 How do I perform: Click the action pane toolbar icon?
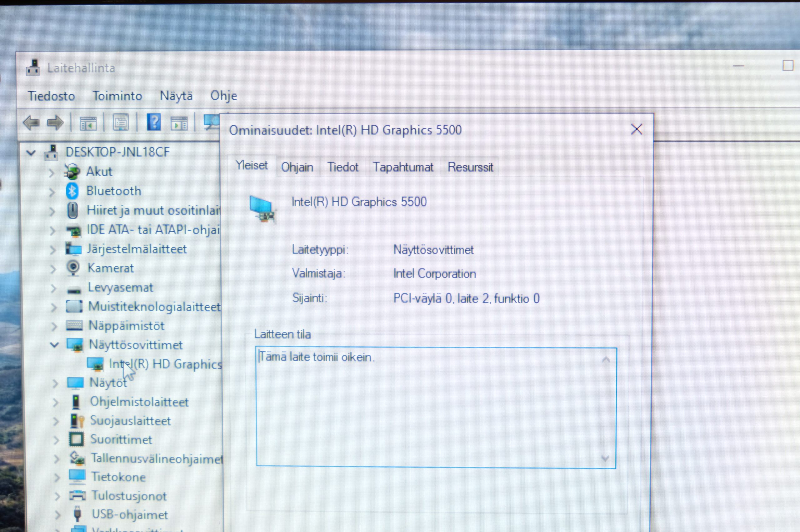(x=179, y=123)
